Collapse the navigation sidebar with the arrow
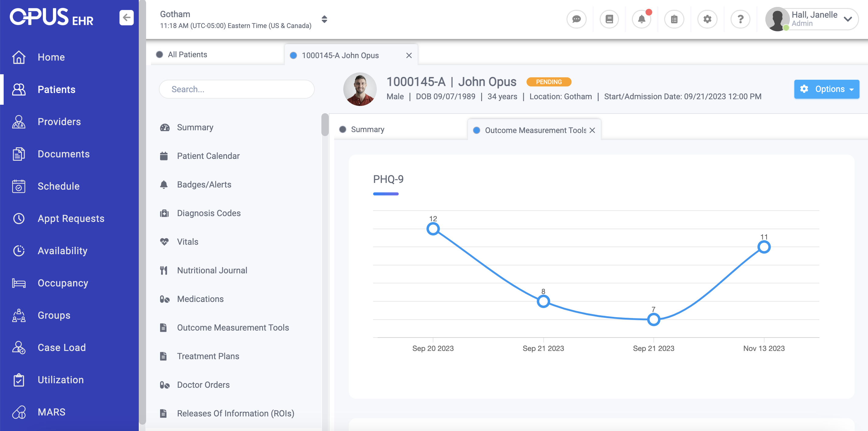Viewport: 868px width, 431px height. click(126, 17)
